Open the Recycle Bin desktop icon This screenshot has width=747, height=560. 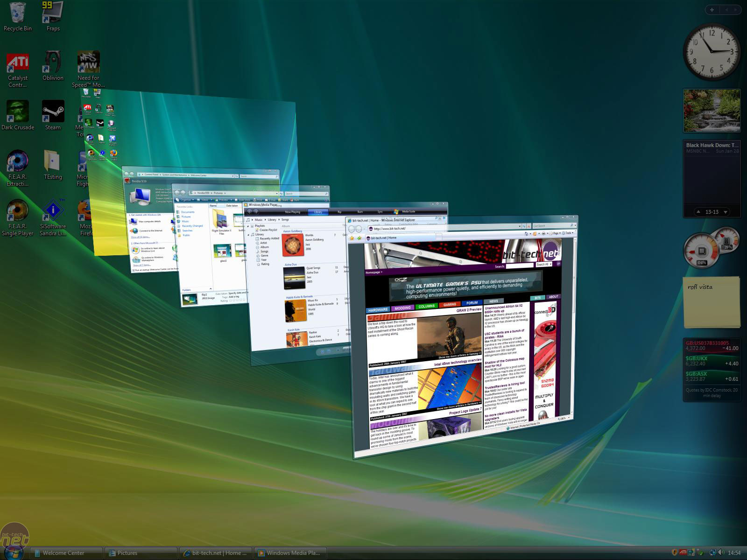(17, 17)
